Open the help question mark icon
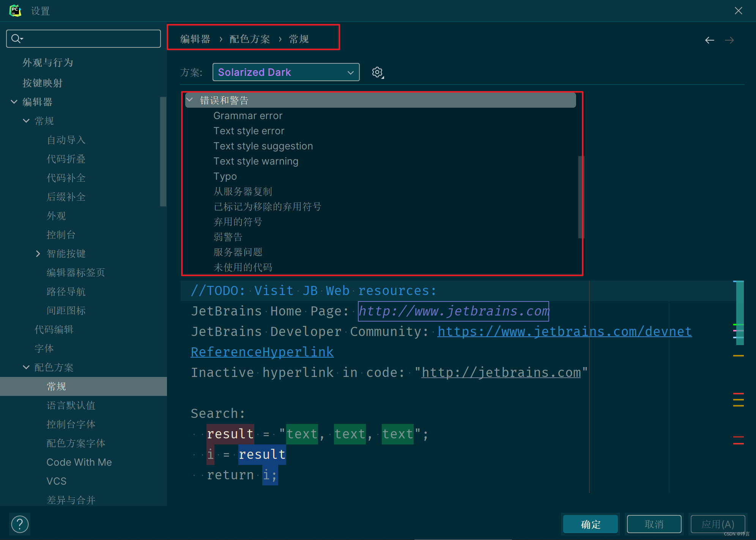Image resolution: width=756 pixels, height=540 pixels. click(x=20, y=524)
